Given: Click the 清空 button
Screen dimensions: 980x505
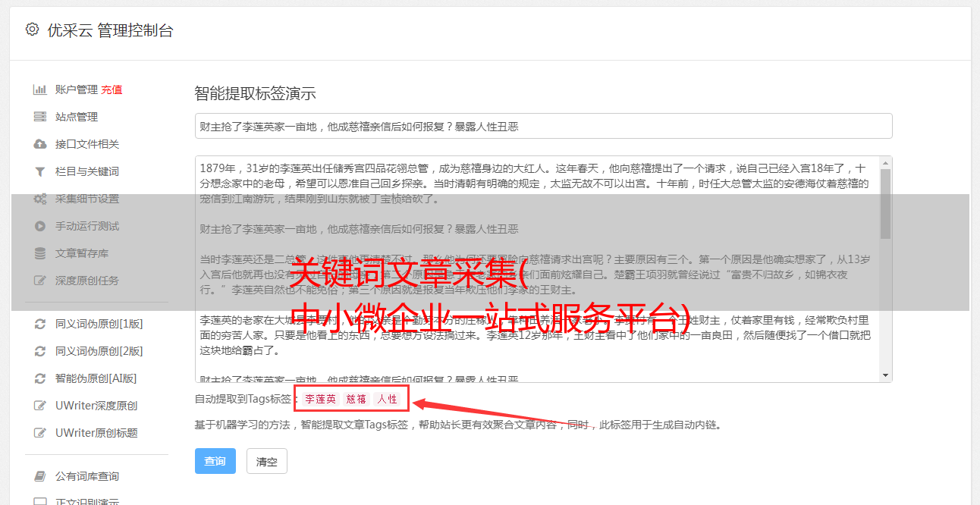Looking at the screenshot, I should (x=267, y=461).
